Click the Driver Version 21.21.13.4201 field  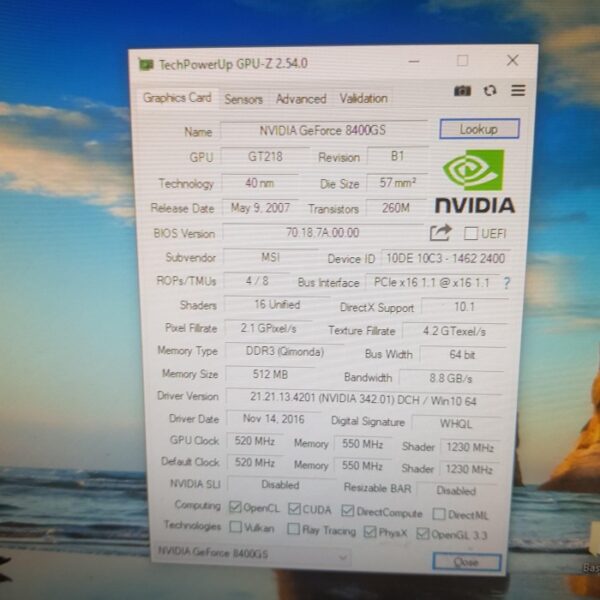(x=363, y=399)
